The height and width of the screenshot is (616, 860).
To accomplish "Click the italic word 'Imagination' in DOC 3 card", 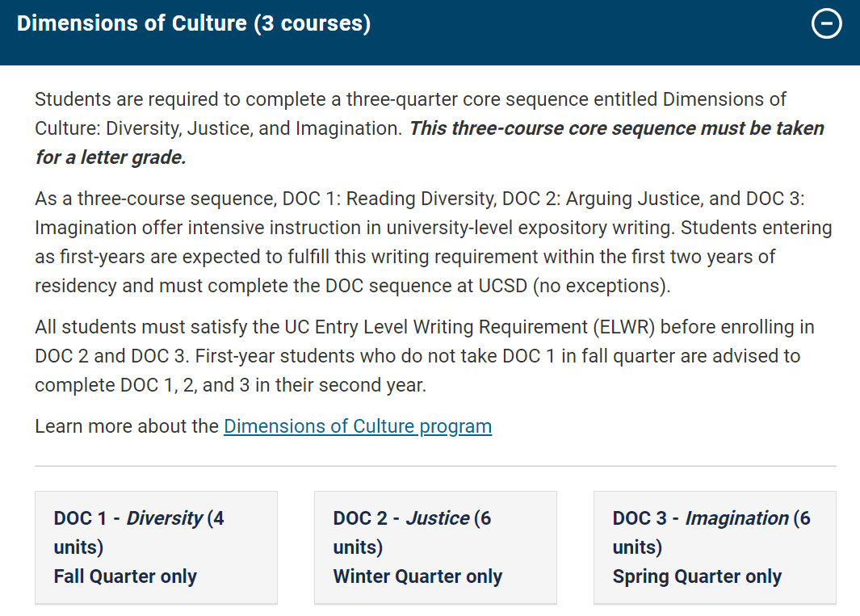I will [736, 518].
